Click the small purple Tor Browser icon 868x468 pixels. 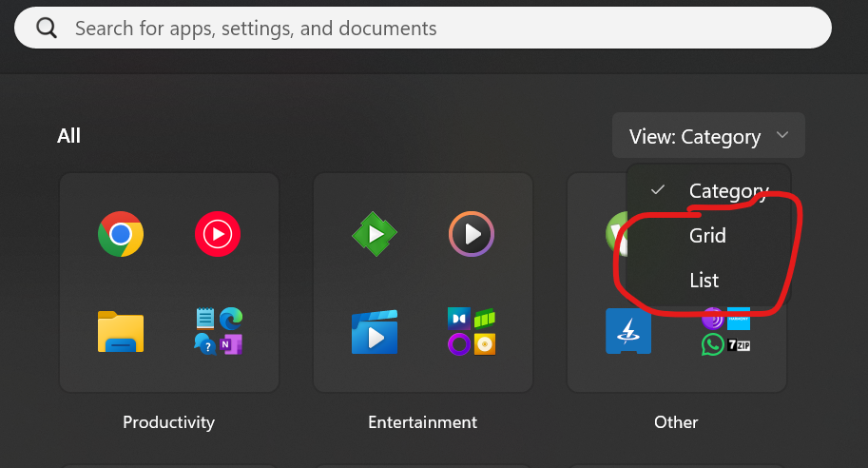(712, 319)
